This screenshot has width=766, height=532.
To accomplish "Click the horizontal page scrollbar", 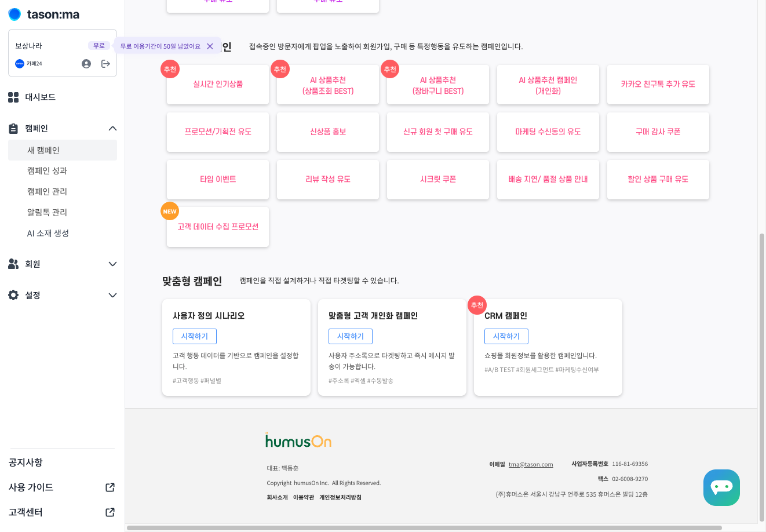I will pos(424,528).
